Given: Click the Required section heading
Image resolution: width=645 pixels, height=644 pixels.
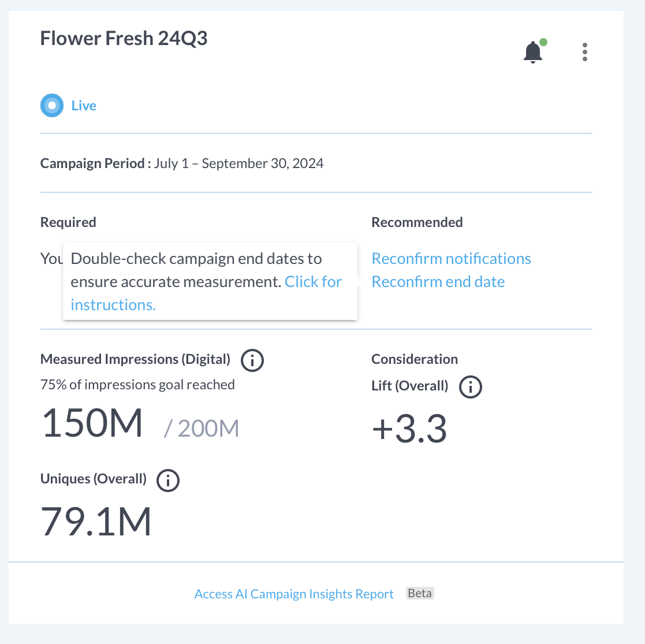Looking at the screenshot, I should click(68, 222).
